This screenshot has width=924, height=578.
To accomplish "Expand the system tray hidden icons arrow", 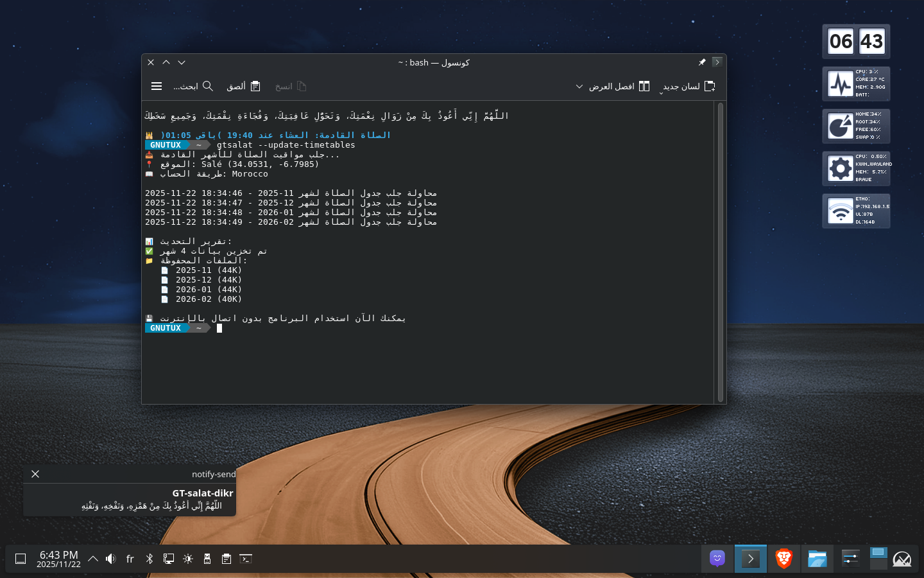I will (93, 559).
